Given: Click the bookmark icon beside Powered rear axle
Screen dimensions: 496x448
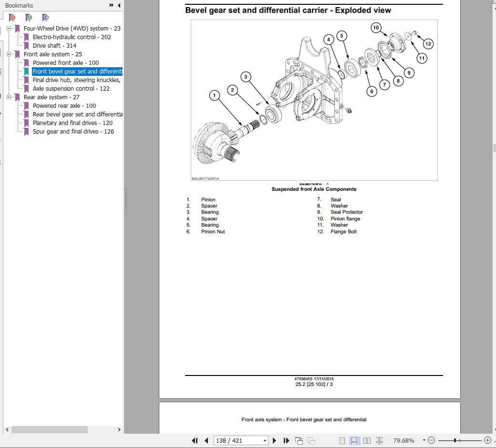Looking at the screenshot, I should click(x=27, y=105).
